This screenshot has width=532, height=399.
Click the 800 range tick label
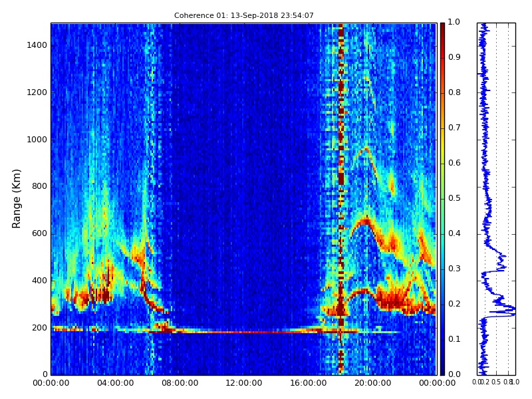click(39, 186)
